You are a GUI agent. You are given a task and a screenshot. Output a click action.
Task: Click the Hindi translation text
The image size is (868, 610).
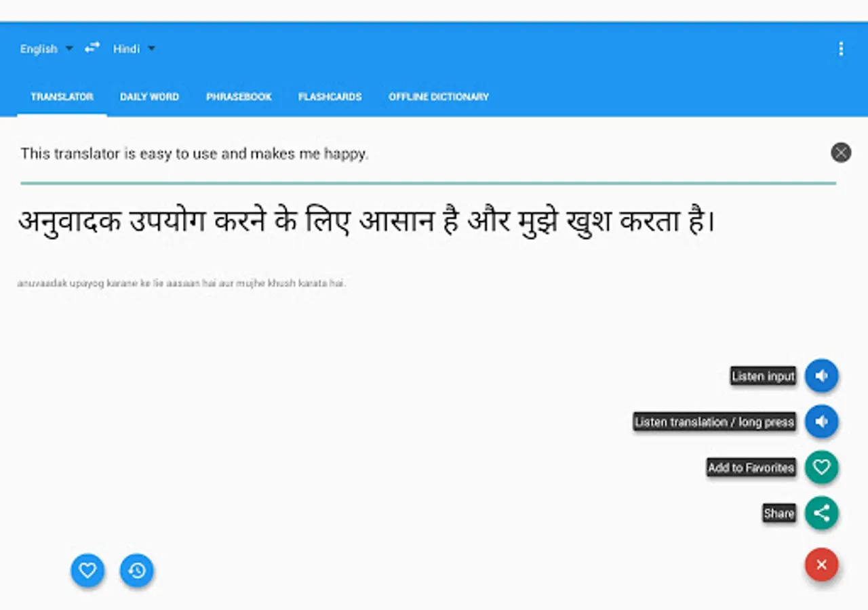[x=366, y=222]
